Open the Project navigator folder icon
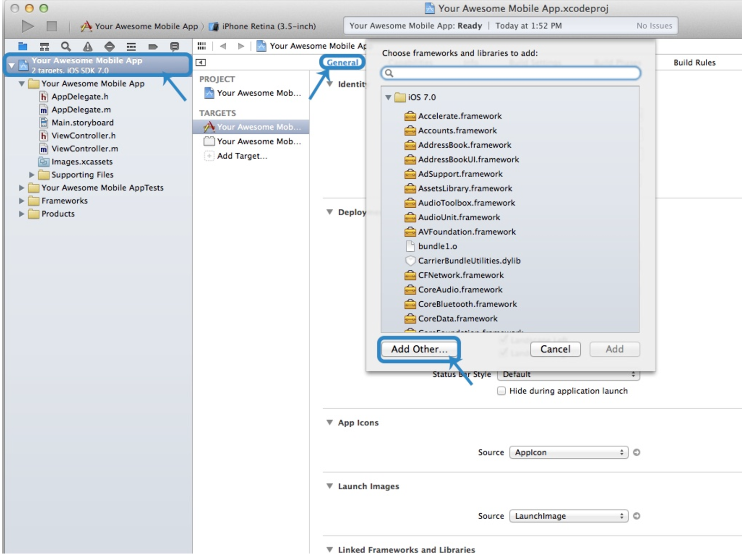 [x=23, y=46]
